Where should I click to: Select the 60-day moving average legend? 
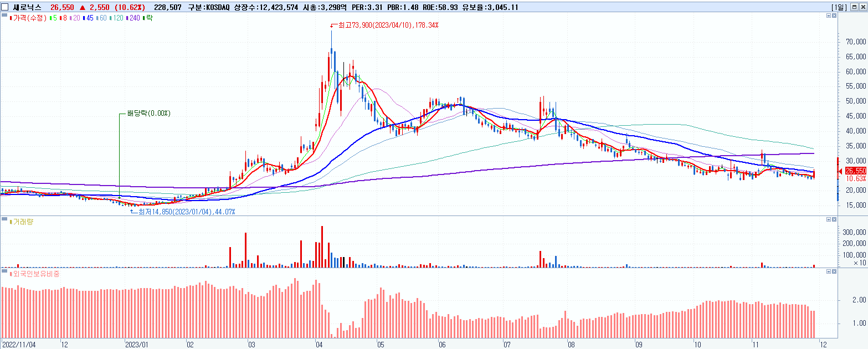[x=101, y=18]
